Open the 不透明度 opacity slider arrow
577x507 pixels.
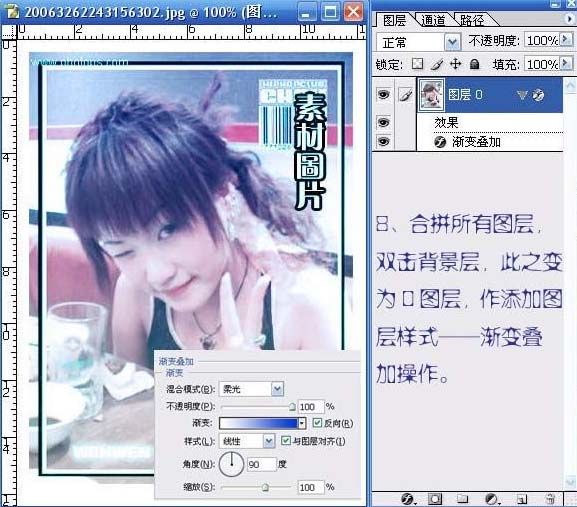click(566, 39)
